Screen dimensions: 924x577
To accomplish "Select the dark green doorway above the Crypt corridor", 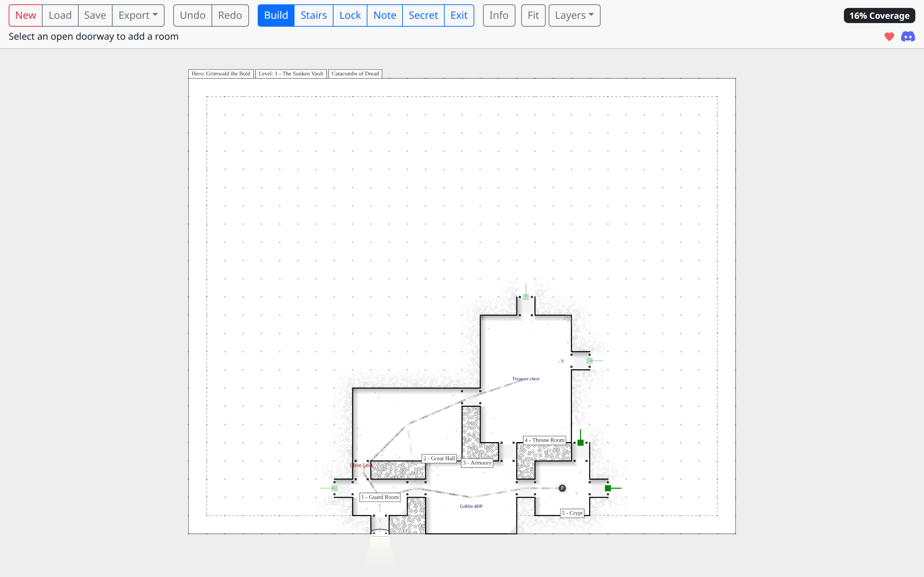I will [580, 443].
